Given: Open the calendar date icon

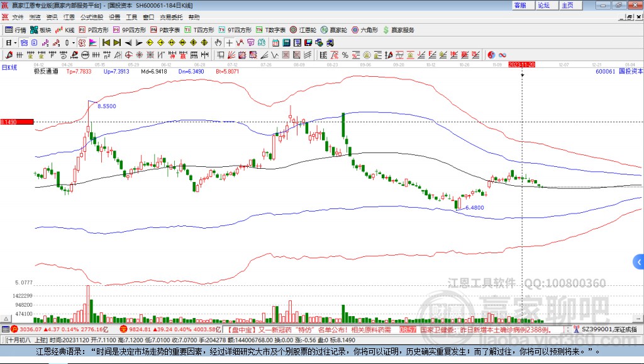Looking at the screenshot, I should point(275,43).
